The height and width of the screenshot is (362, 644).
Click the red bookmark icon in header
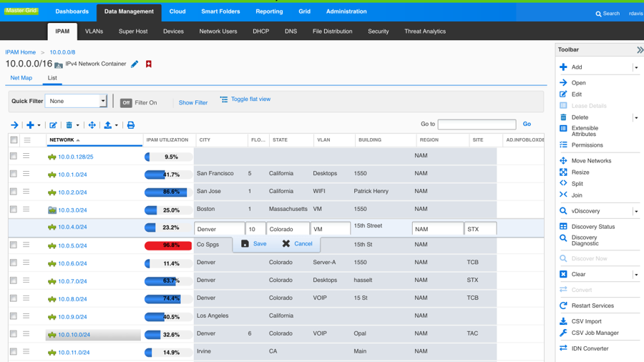(x=149, y=64)
